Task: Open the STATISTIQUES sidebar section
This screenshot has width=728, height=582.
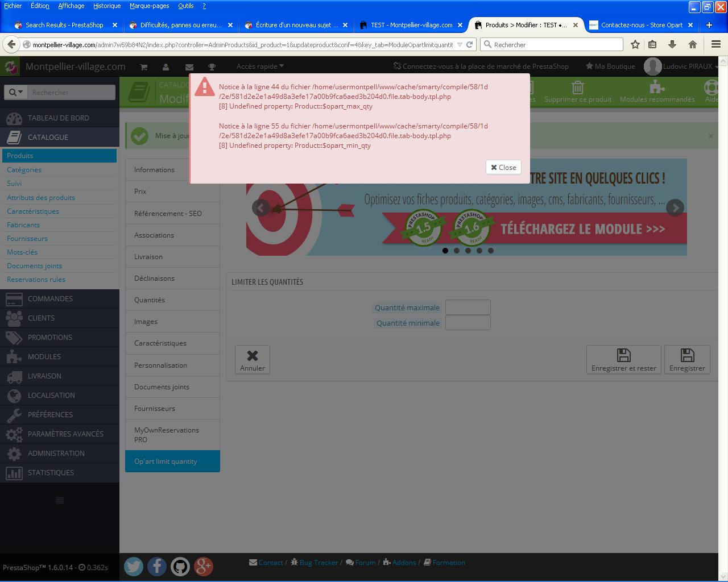Action: [60, 473]
